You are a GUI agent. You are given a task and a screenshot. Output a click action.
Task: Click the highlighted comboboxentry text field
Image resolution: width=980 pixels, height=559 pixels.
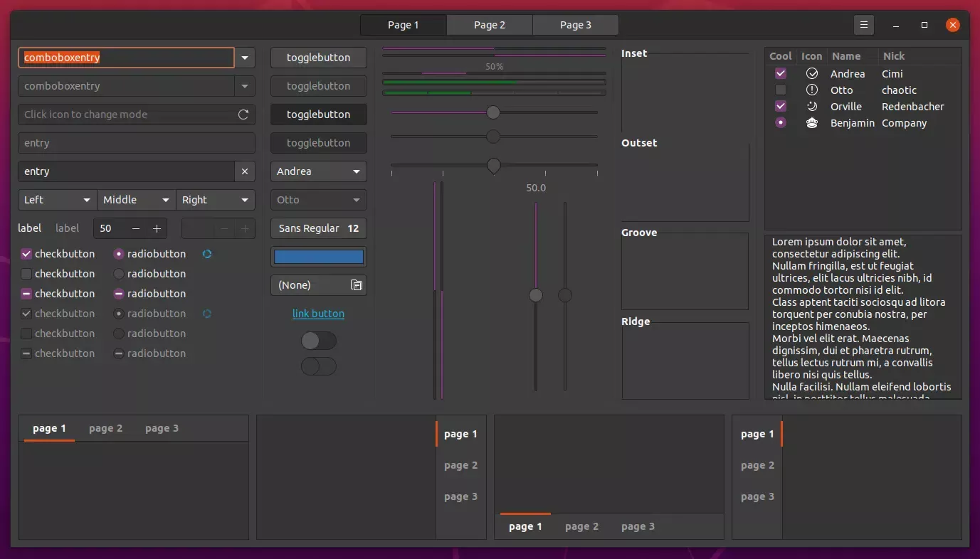[x=127, y=58]
